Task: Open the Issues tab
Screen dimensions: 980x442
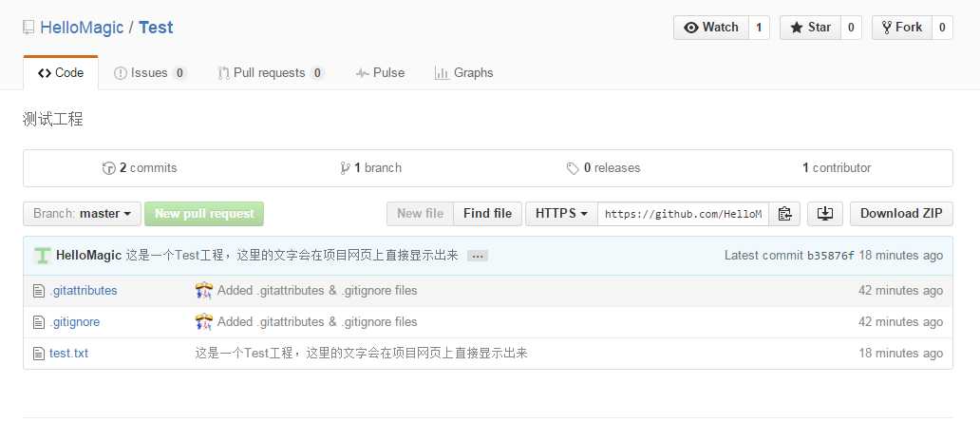Action: pyautogui.click(x=150, y=73)
